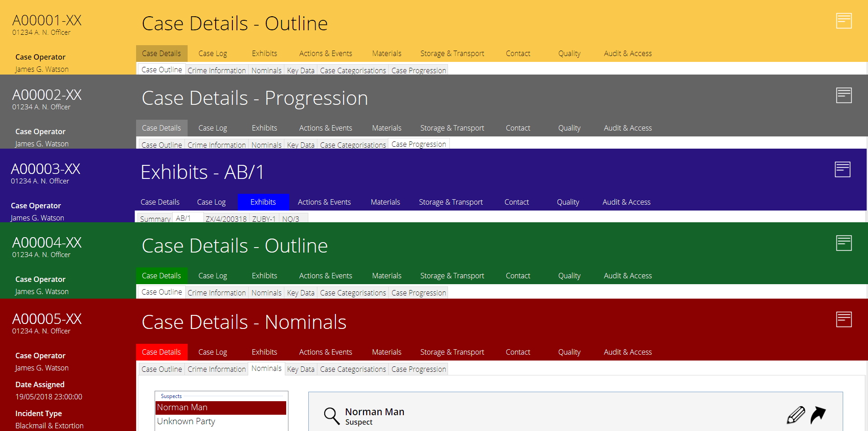Select Norman Man in Suspects list

[182, 408]
